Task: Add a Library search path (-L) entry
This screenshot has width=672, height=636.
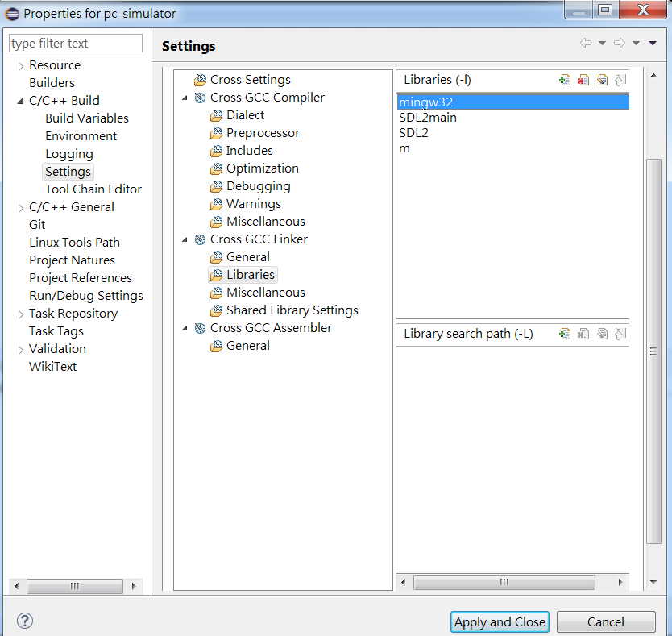Action: tap(565, 334)
